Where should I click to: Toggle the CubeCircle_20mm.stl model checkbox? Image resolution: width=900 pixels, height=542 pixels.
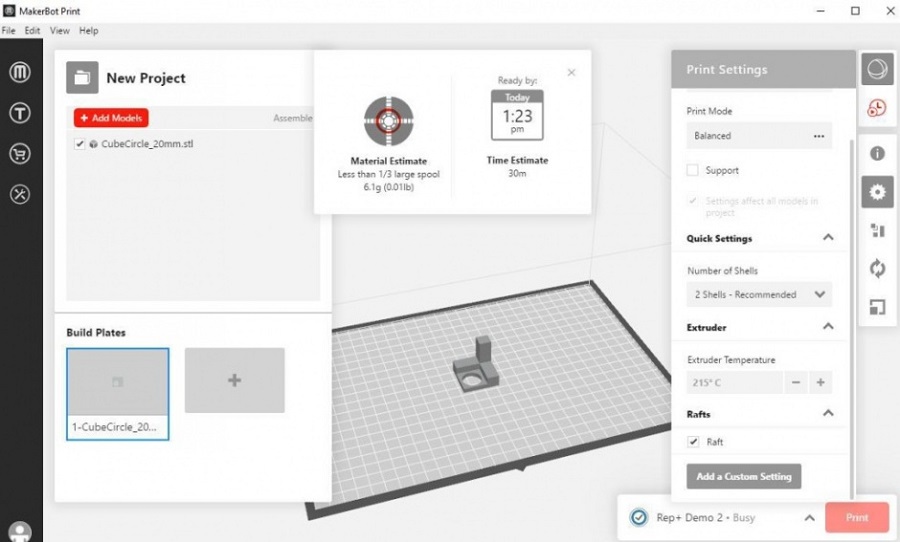pos(79,144)
